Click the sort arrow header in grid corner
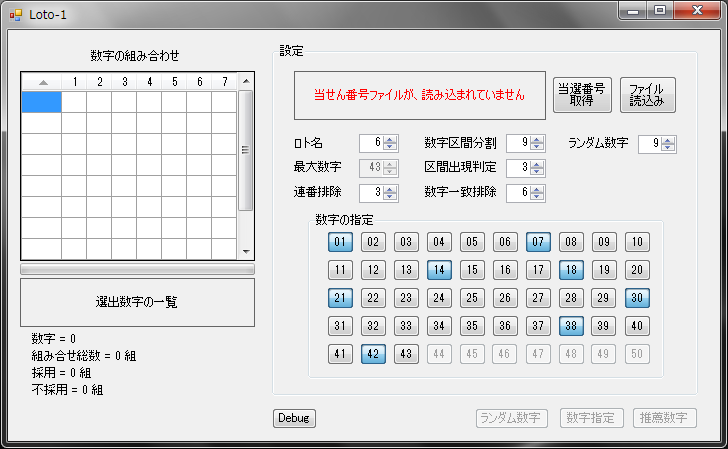This screenshot has height=449, width=728. [42, 82]
